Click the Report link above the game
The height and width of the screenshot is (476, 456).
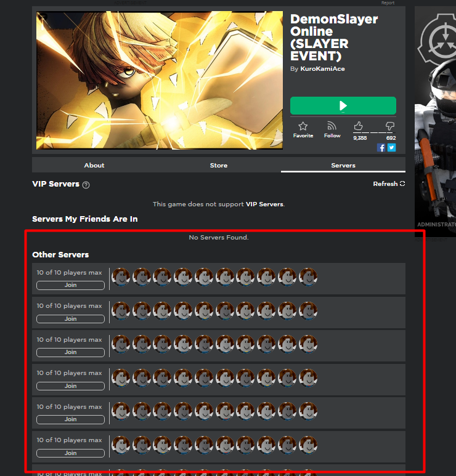pyautogui.click(x=388, y=2)
